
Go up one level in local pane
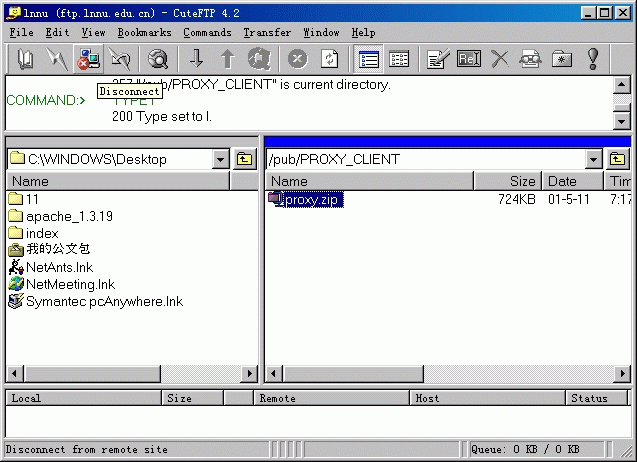tap(245, 159)
